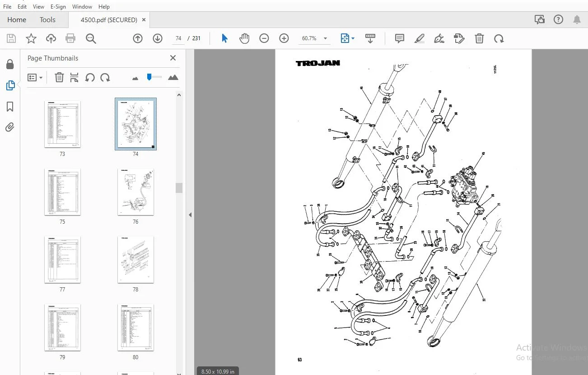View the notifications bell
This screenshot has width=588, height=375.
click(577, 19)
